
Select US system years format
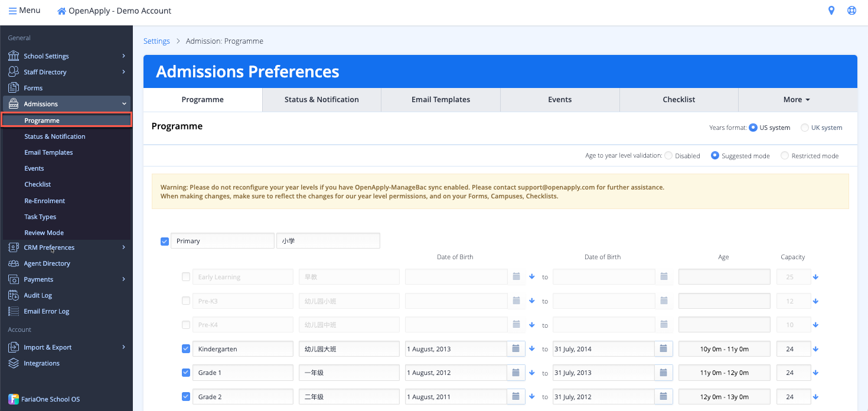(x=753, y=128)
